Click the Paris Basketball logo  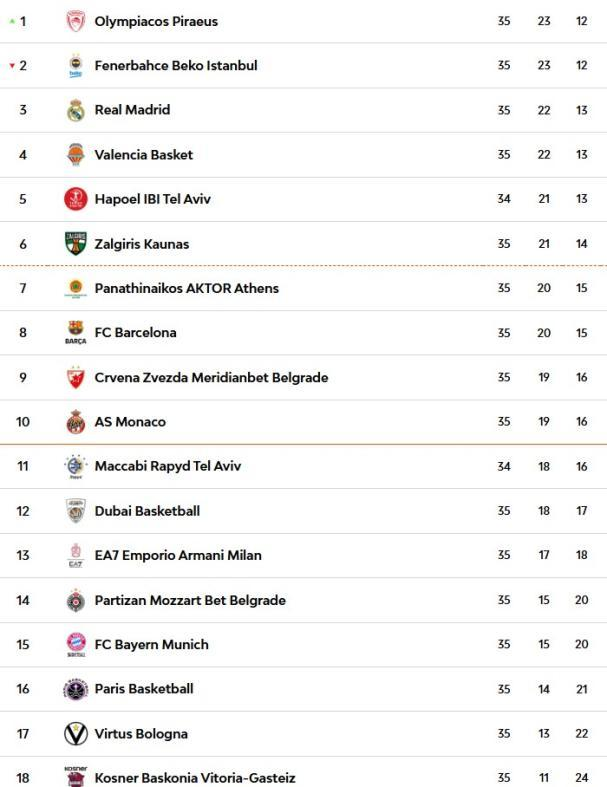pyautogui.click(x=76, y=689)
